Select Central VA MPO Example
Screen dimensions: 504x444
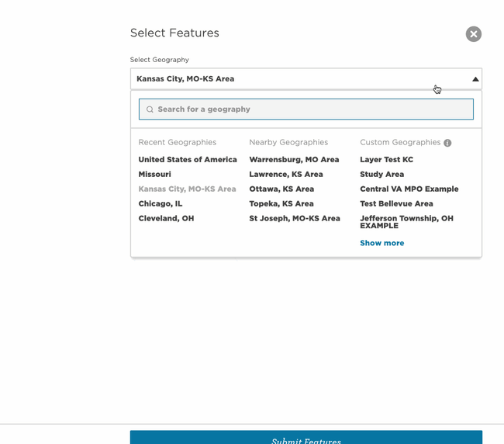pyautogui.click(x=409, y=189)
